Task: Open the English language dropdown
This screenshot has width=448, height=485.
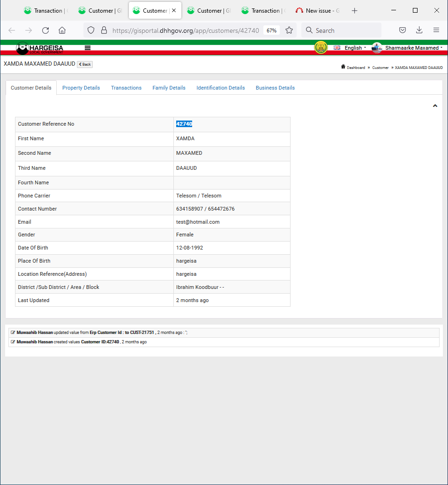Action: pyautogui.click(x=355, y=48)
